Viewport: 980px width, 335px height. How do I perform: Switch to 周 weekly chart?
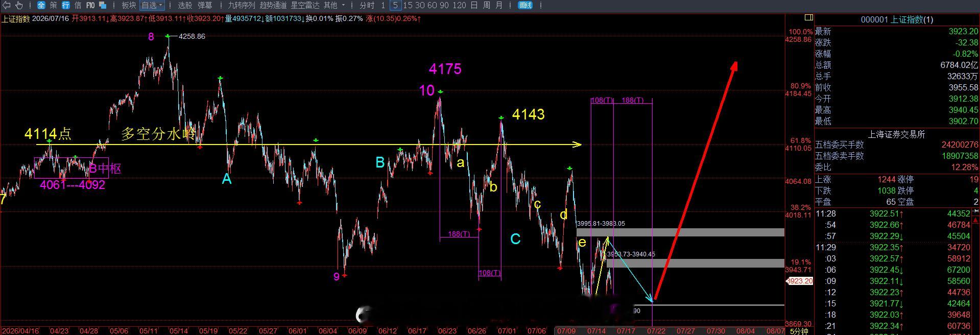(487, 5)
